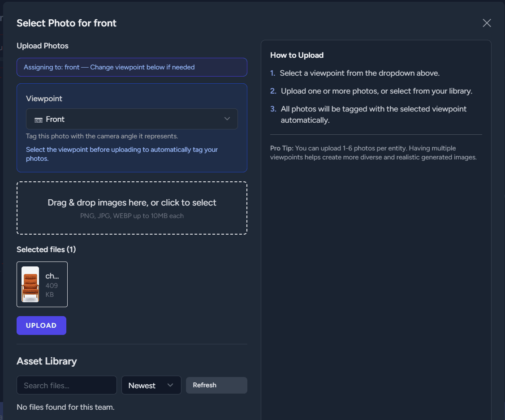
Task: Click the drag and drop images area
Action: click(x=132, y=207)
